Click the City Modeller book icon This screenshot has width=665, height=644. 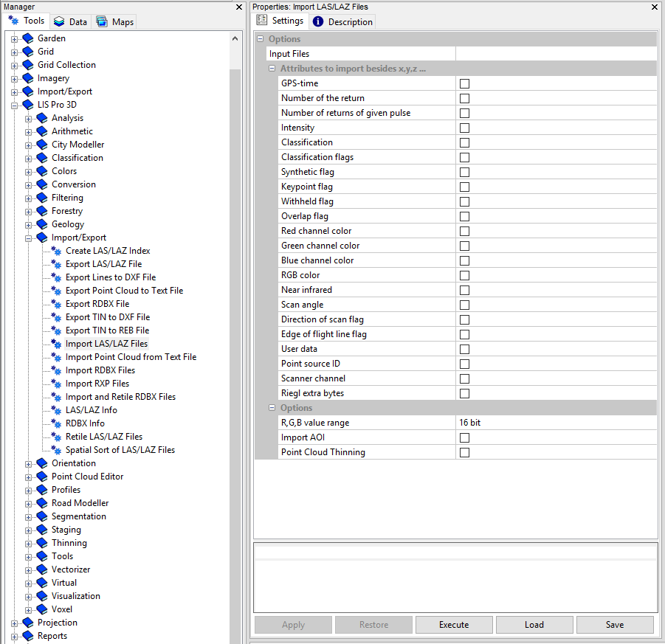[42, 145]
